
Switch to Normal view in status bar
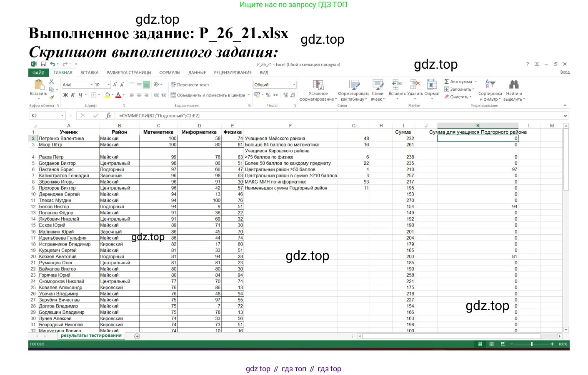pos(480,344)
